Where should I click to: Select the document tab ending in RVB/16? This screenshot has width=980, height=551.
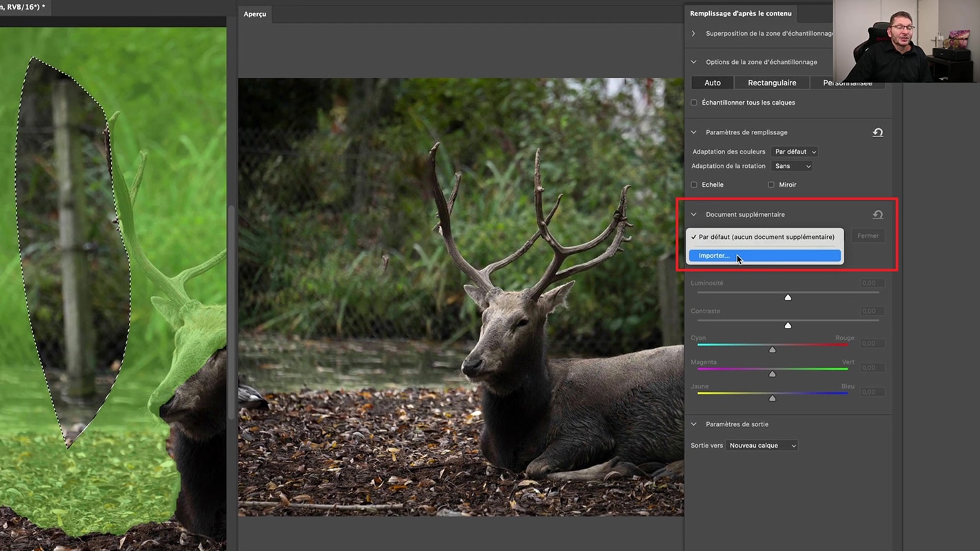pos(25,7)
